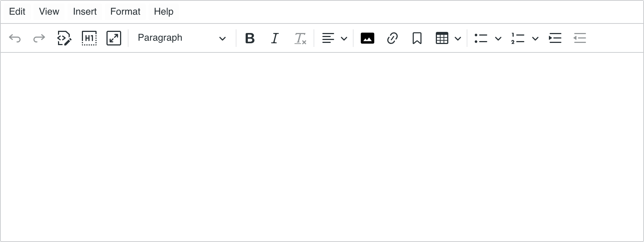Insert an anchor bookmark
This screenshot has width=644, height=242.
pyautogui.click(x=417, y=38)
